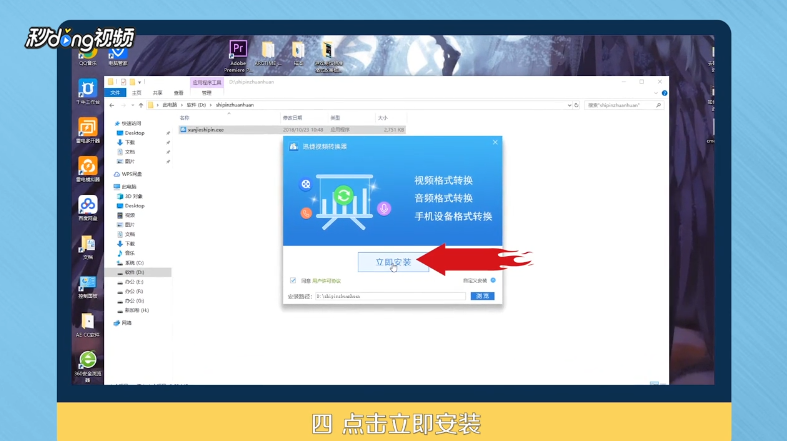Screen dimensions: 787x441
Task: Refresh the Explorer address bar
Action: click(x=576, y=105)
